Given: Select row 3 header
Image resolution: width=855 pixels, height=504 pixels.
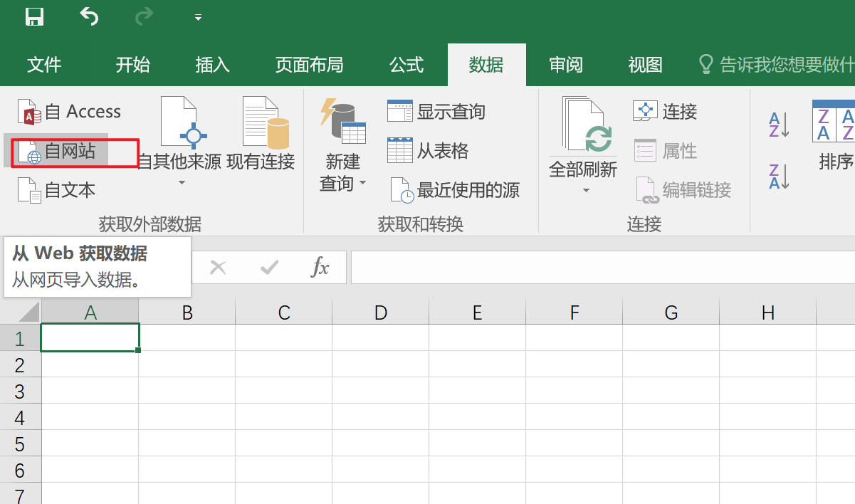Looking at the screenshot, I should tap(20, 391).
